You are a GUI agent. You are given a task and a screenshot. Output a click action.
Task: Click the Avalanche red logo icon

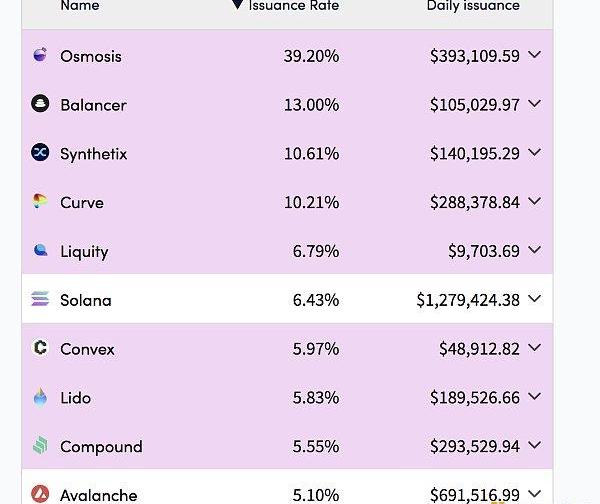coord(40,494)
